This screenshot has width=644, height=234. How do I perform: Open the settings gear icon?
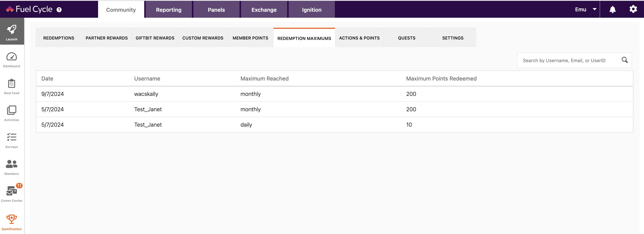pyautogui.click(x=633, y=9)
